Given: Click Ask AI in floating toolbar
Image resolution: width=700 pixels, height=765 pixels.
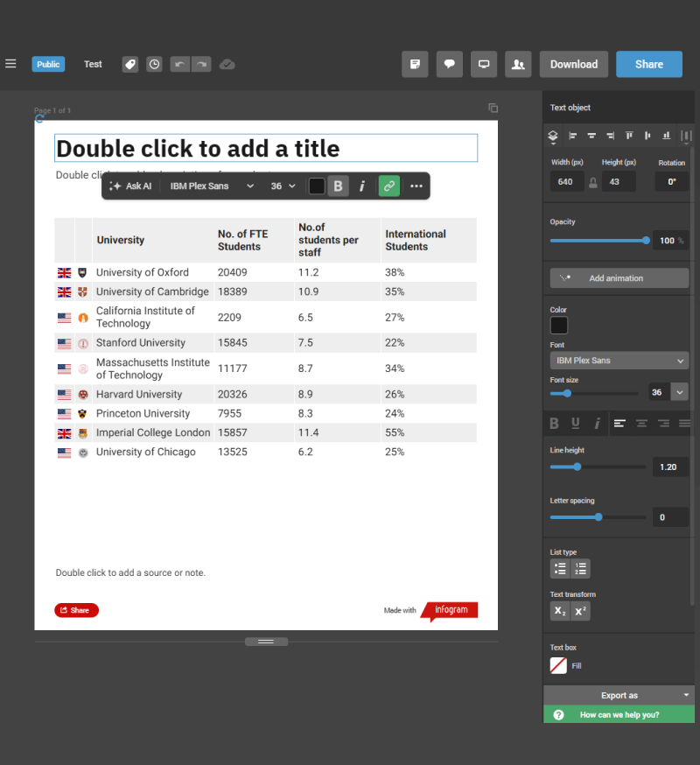Looking at the screenshot, I should pyautogui.click(x=130, y=186).
